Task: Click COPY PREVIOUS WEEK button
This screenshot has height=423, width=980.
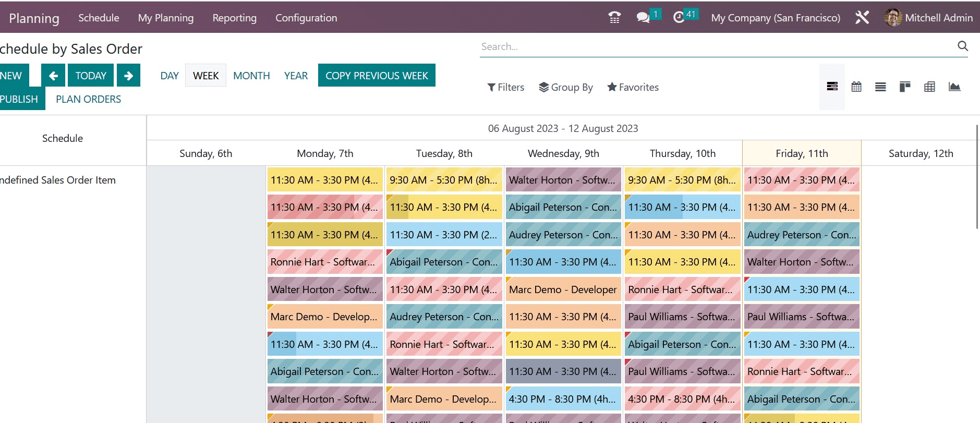Action: pyautogui.click(x=377, y=76)
